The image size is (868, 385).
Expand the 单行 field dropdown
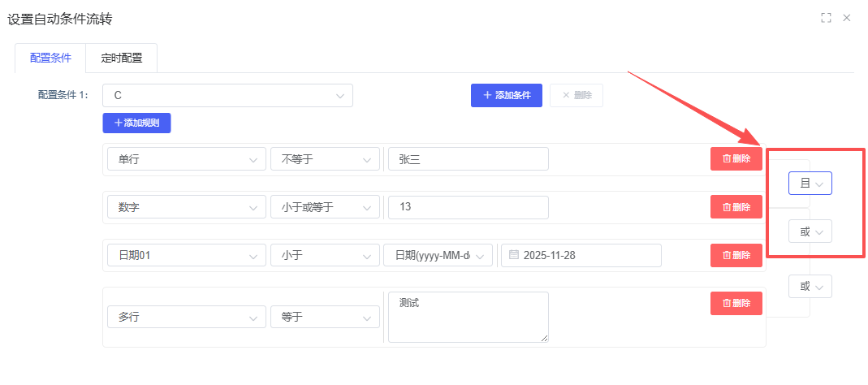pyautogui.click(x=186, y=159)
